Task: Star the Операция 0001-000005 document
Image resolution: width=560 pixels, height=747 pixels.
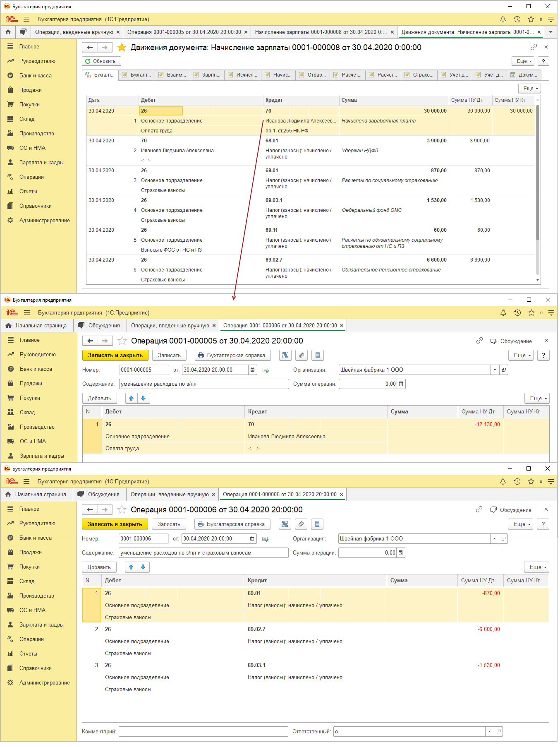Action: (122, 341)
